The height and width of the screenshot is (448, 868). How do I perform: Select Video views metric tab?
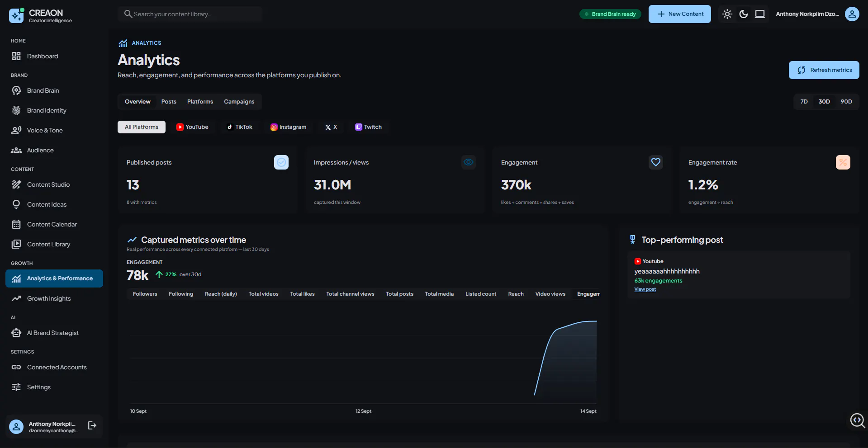[550, 294]
